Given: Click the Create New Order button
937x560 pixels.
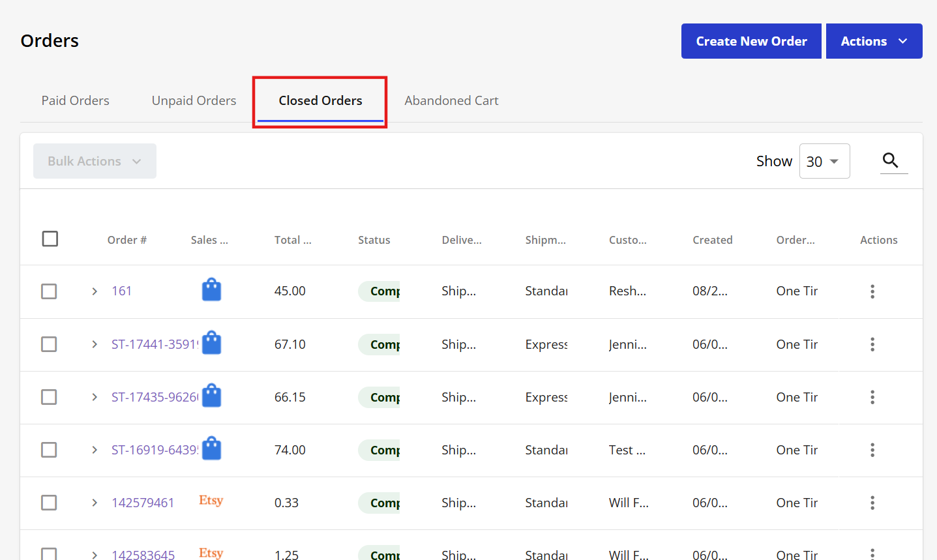Looking at the screenshot, I should click(x=751, y=41).
